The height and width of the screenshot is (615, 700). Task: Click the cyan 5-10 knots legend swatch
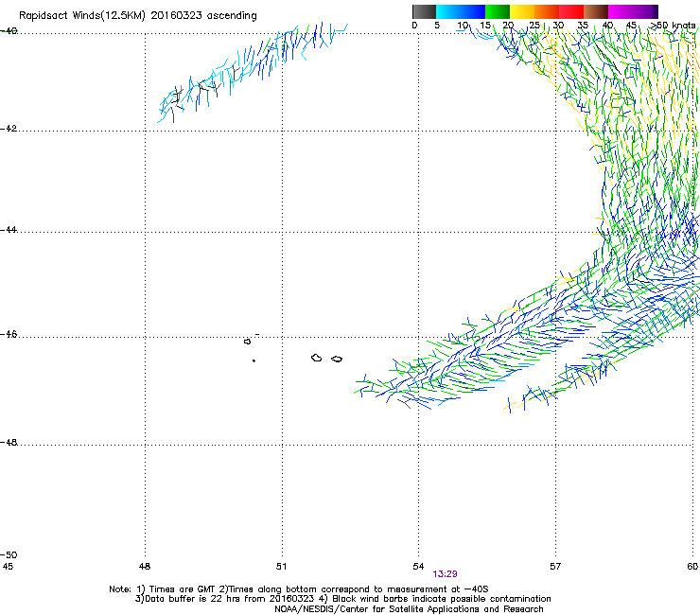[448, 11]
